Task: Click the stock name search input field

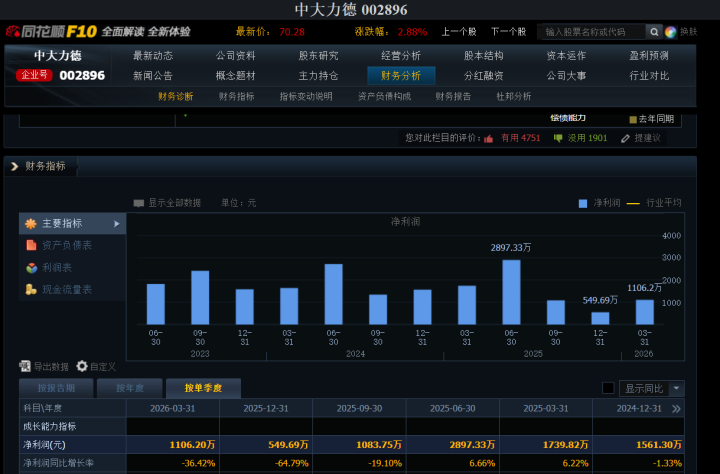Action: coord(593,32)
